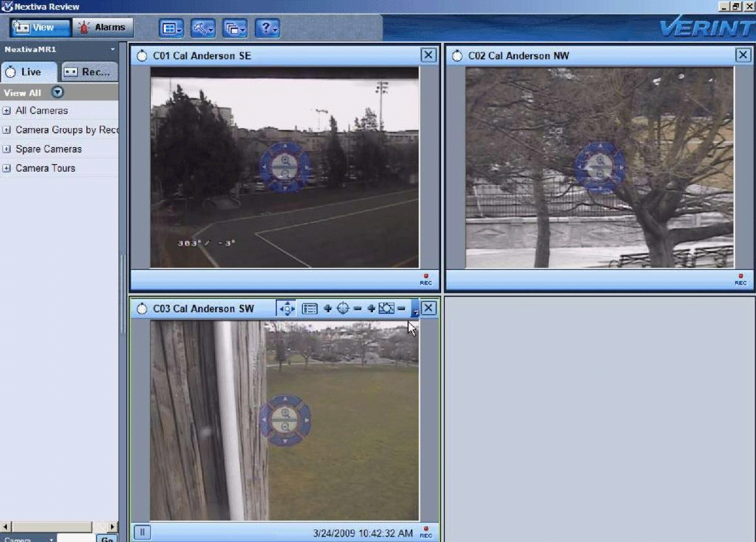Close the C01 Cal Anderson SE tile
The height and width of the screenshot is (542, 756).
pos(428,55)
